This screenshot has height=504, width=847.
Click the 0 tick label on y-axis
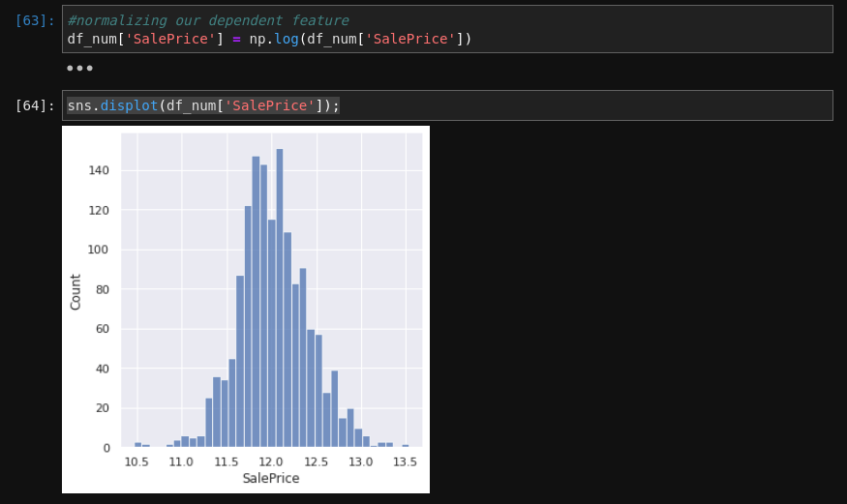(106, 448)
